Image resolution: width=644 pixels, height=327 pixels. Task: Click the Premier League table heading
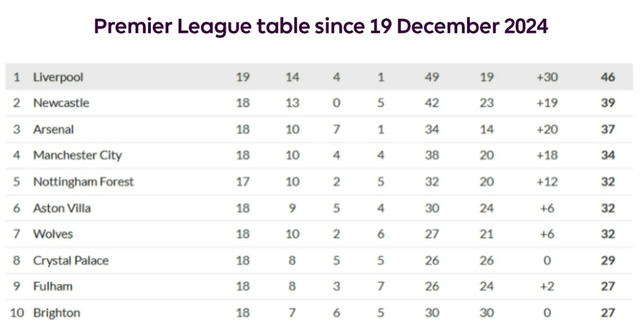[321, 26]
